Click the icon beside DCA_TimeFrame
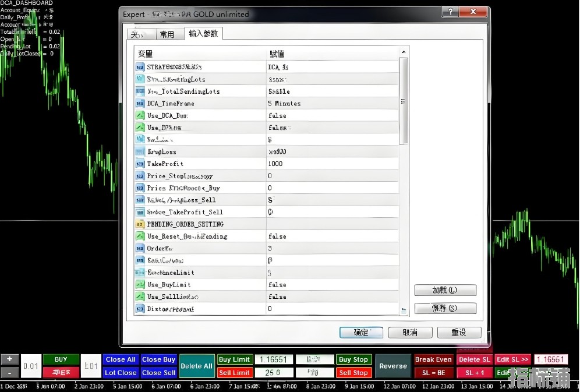The height and width of the screenshot is (392, 580). 140,104
